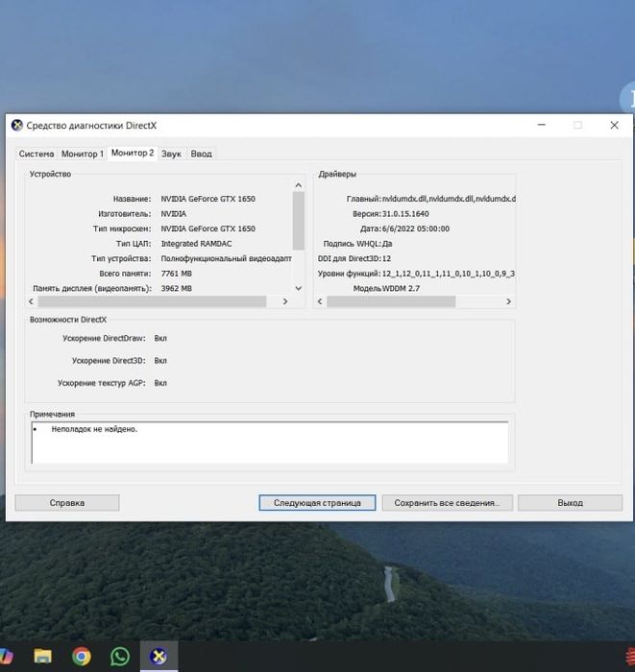Click Драйверы horizontal scrollbar thumb
This screenshot has height=672, width=635.
pyautogui.click(x=391, y=301)
